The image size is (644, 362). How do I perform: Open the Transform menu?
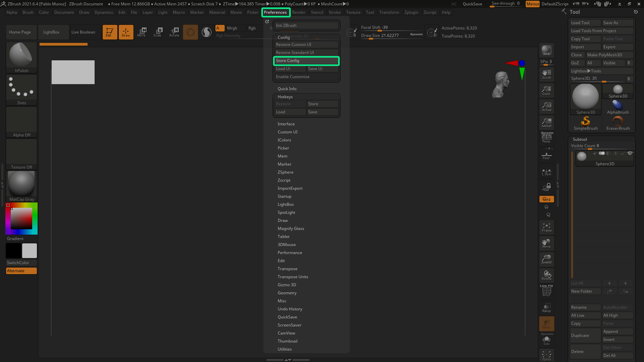coord(389,12)
